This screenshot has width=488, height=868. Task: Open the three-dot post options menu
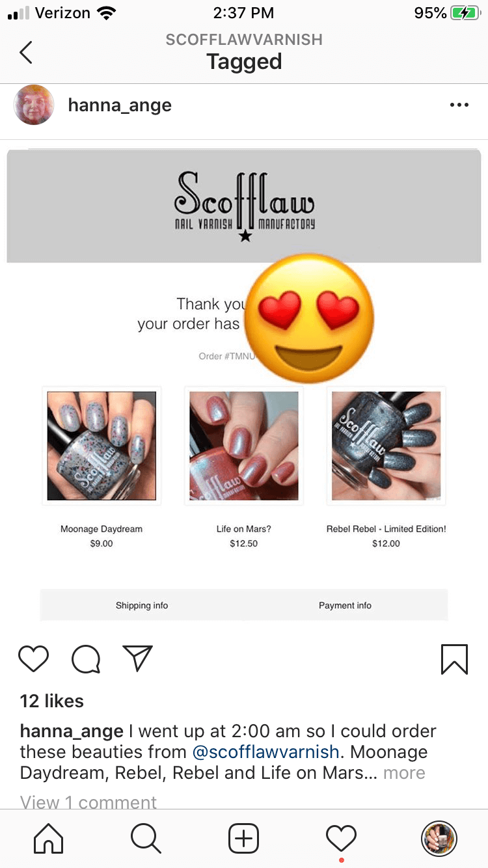click(x=459, y=105)
